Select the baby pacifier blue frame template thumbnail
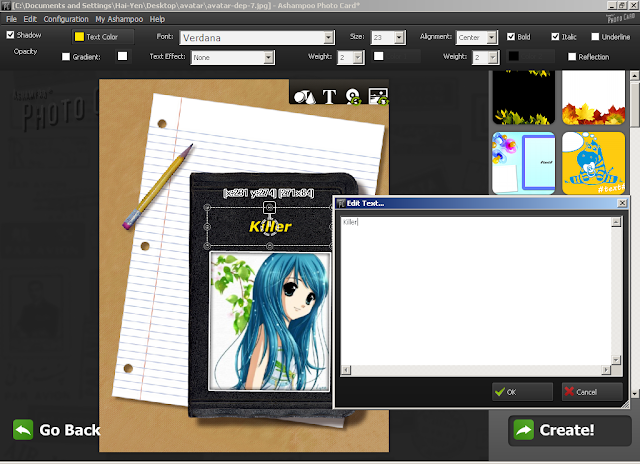 [524, 163]
